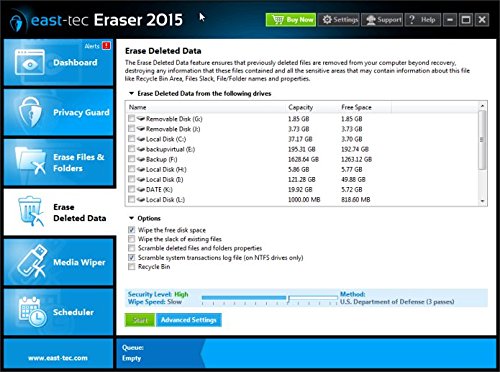Click the DATE (K:) drive icon
The image size is (500, 372).
tap(141, 189)
